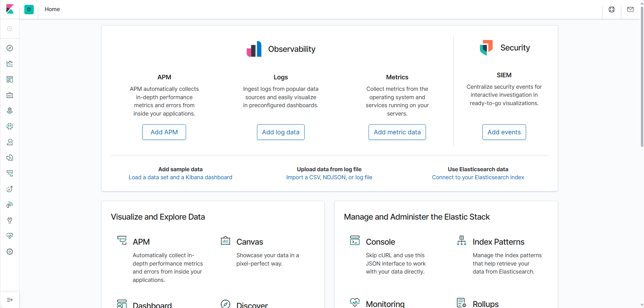Open Dev Tools wrench icon in the sidebar
This screenshot has width=644, height=308.
pos(10,220)
